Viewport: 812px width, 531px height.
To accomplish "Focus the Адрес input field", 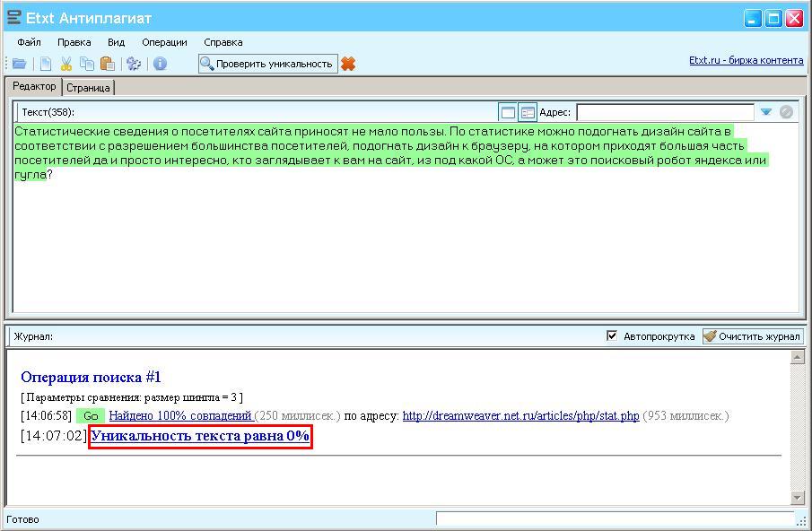I will click(x=666, y=112).
